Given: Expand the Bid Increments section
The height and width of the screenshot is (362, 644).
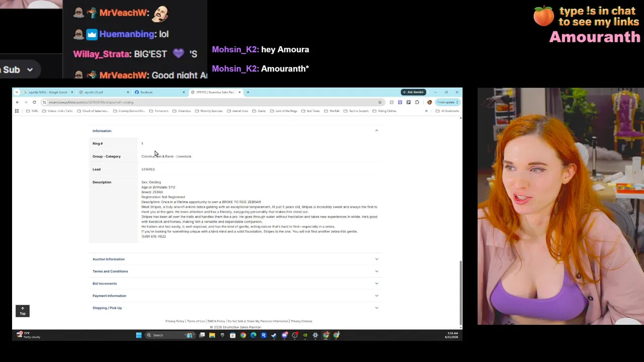Looking at the screenshot, I should 235,284.
